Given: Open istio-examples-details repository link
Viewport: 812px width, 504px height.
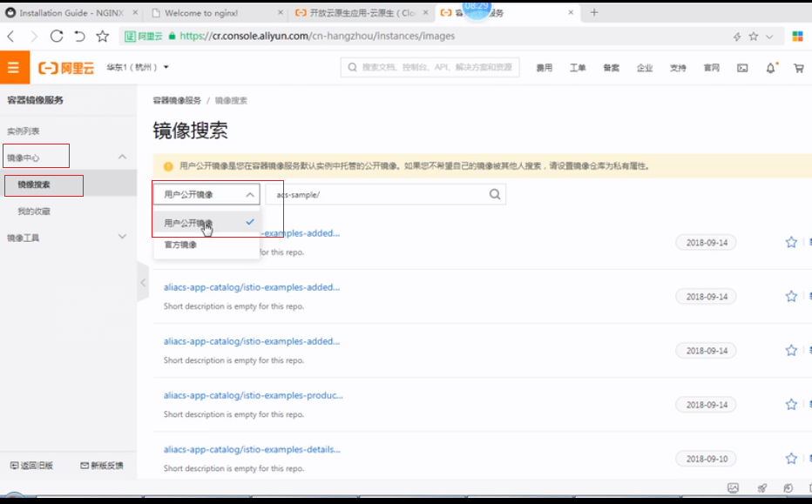Looking at the screenshot, I should [x=252, y=450].
